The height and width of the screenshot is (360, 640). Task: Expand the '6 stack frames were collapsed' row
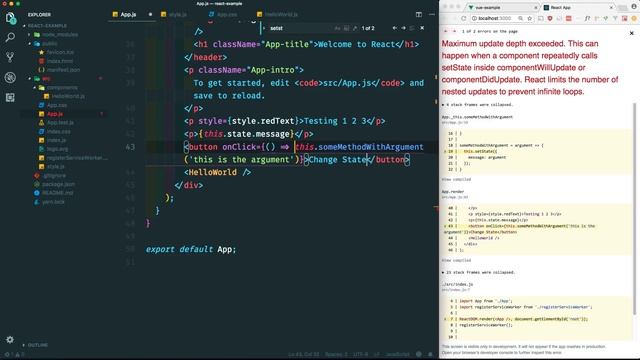click(x=477, y=105)
